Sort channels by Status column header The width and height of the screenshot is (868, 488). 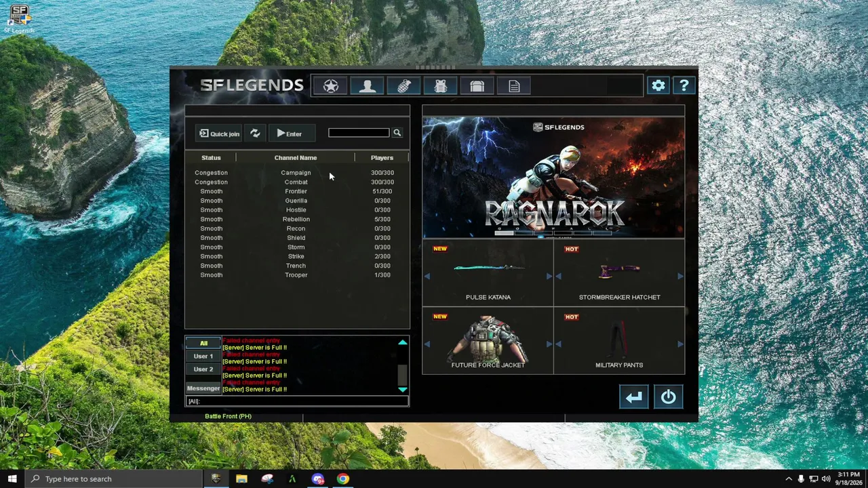(211, 157)
